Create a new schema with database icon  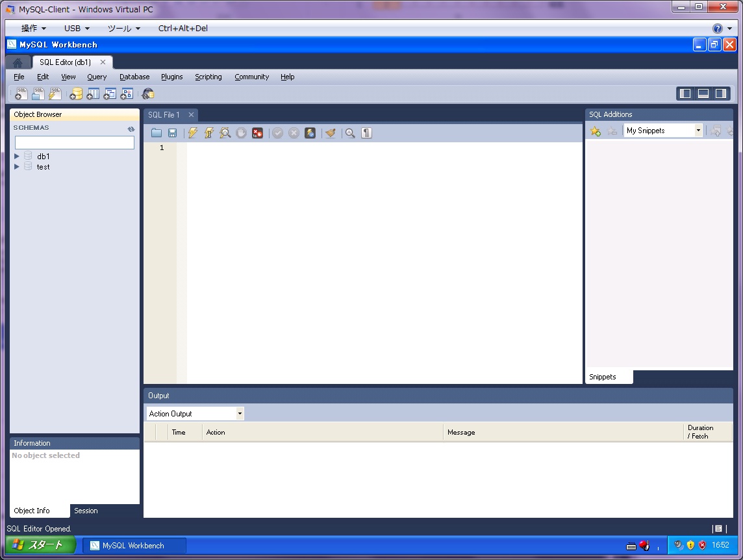pos(76,94)
